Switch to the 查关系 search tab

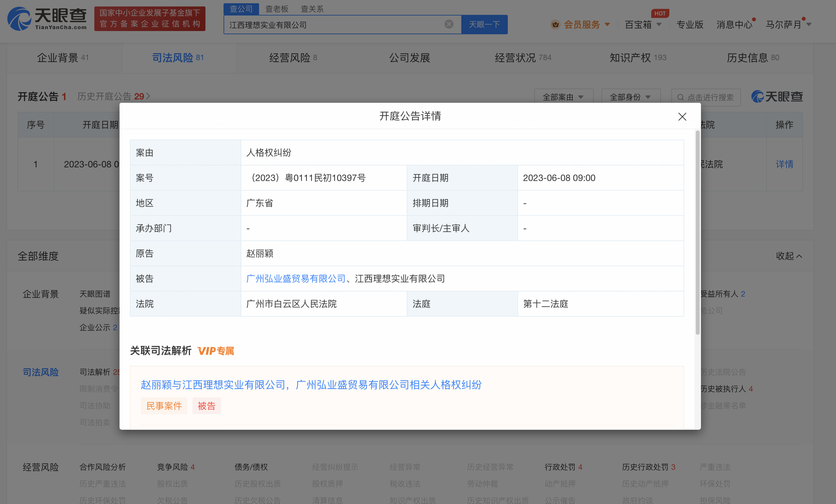(312, 9)
